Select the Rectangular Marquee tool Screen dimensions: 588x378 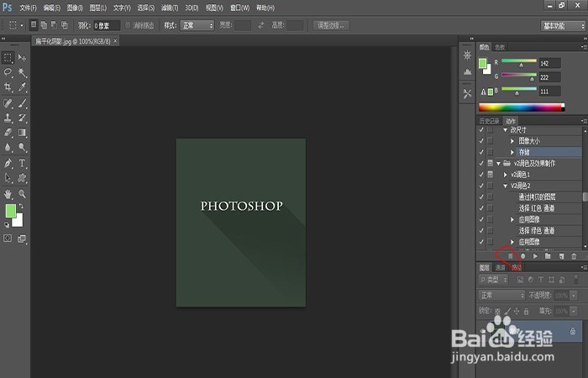tap(8, 58)
